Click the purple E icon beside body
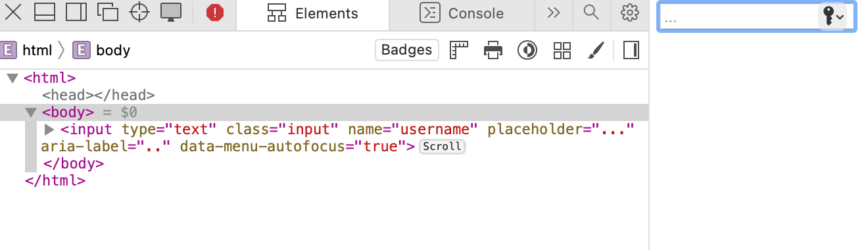Screen dimensions: 868x250 click(82, 50)
